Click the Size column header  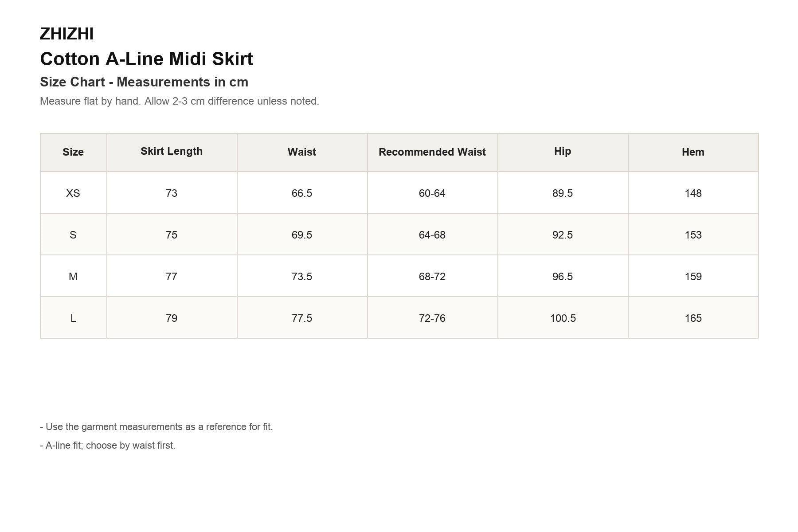(73, 152)
